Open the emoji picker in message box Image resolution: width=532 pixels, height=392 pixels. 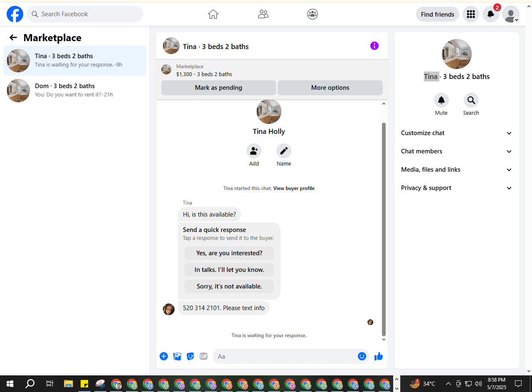pyautogui.click(x=362, y=356)
